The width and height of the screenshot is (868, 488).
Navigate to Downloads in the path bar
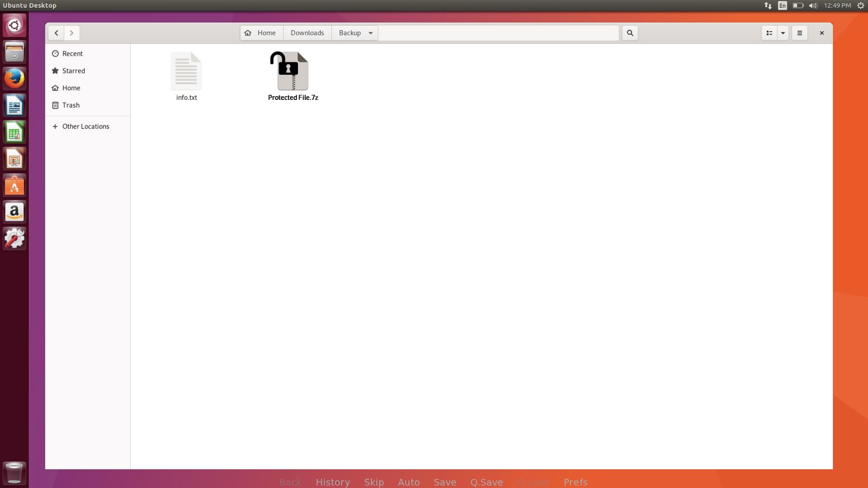click(307, 33)
